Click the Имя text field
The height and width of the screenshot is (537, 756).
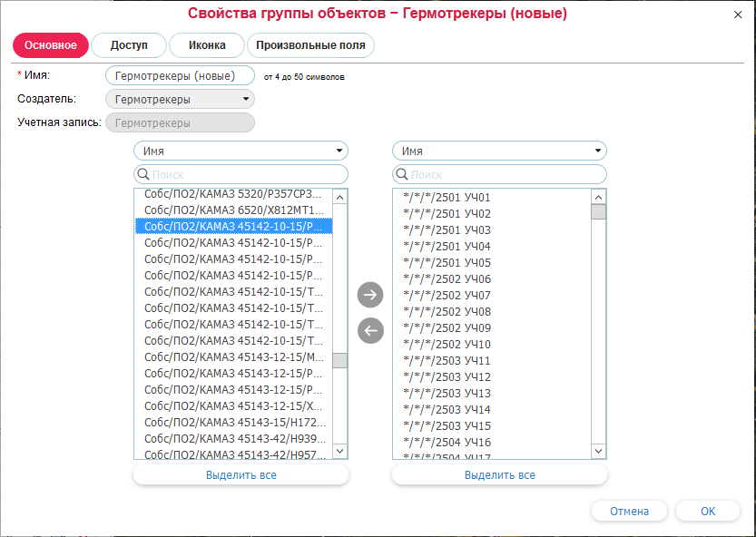180,76
